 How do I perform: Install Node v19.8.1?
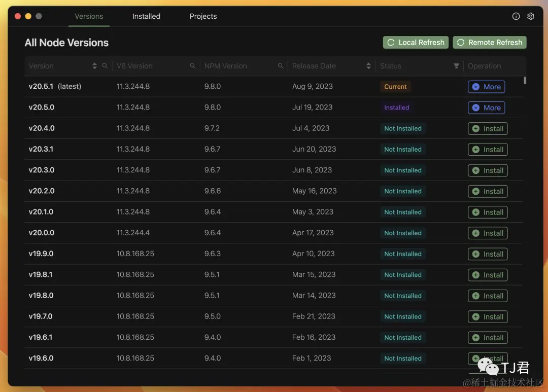[488, 275]
